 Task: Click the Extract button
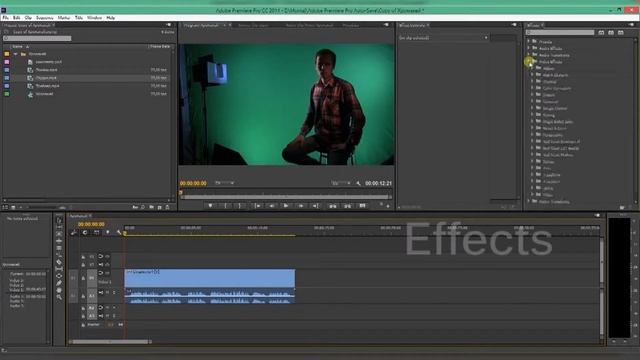coord(347,206)
